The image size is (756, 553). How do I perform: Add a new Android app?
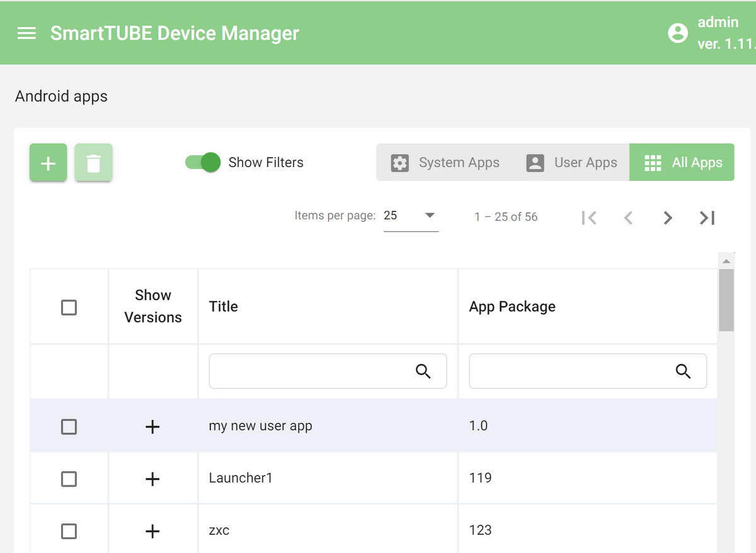tap(49, 163)
